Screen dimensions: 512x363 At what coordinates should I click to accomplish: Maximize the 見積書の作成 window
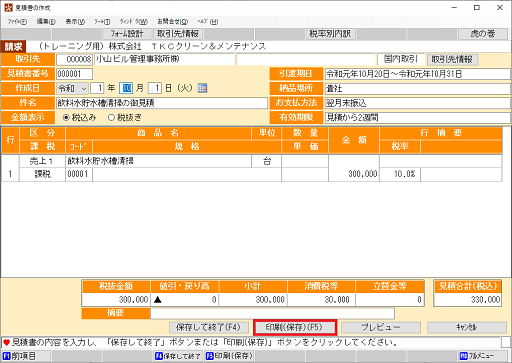click(477, 8)
